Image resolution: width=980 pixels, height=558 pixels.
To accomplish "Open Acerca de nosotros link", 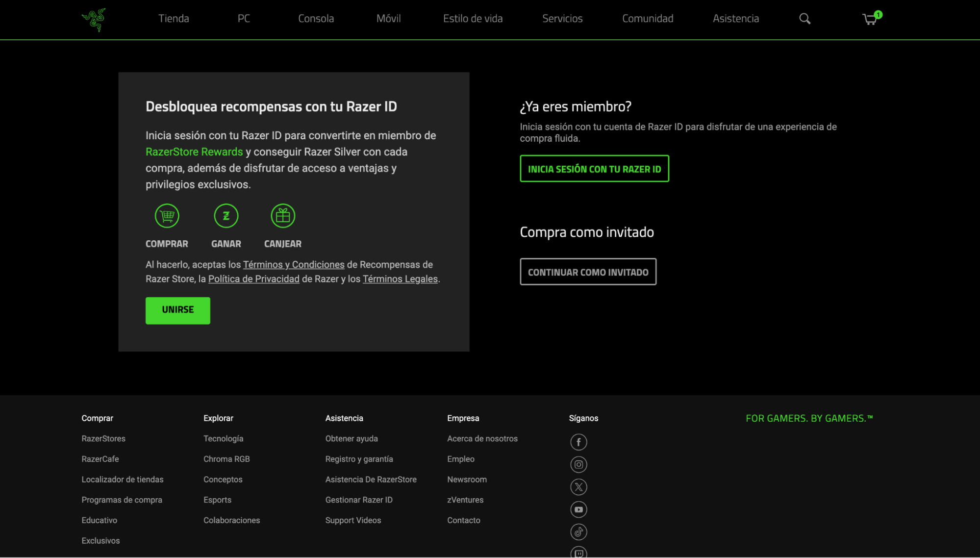I will point(482,439).
